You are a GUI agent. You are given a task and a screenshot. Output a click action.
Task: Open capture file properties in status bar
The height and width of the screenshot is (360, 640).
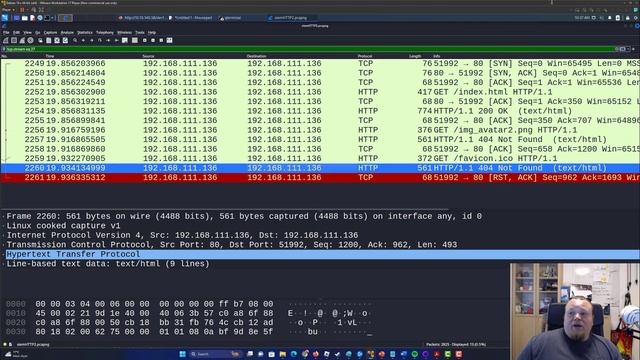(x=11, y=344)
